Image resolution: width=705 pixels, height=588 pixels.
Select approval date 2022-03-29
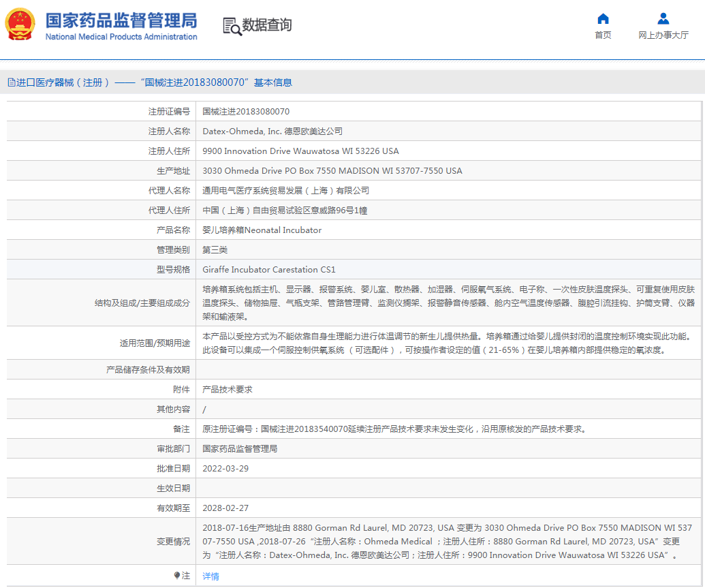click(225, 469)
